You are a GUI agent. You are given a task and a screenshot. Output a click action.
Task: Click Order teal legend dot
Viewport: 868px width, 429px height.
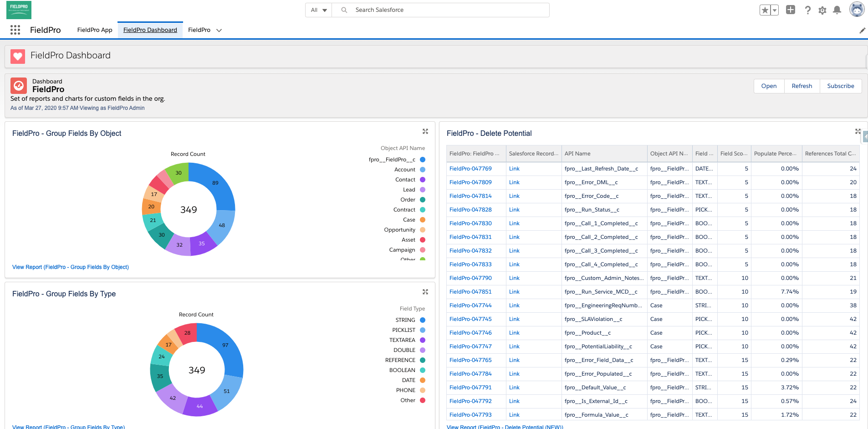[x=423, y=200]
